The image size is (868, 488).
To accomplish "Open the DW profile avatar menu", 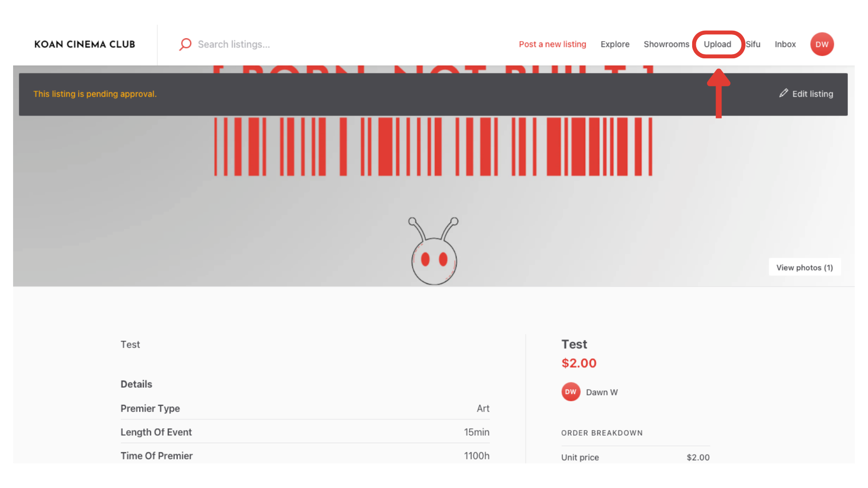I will (821, 44).
